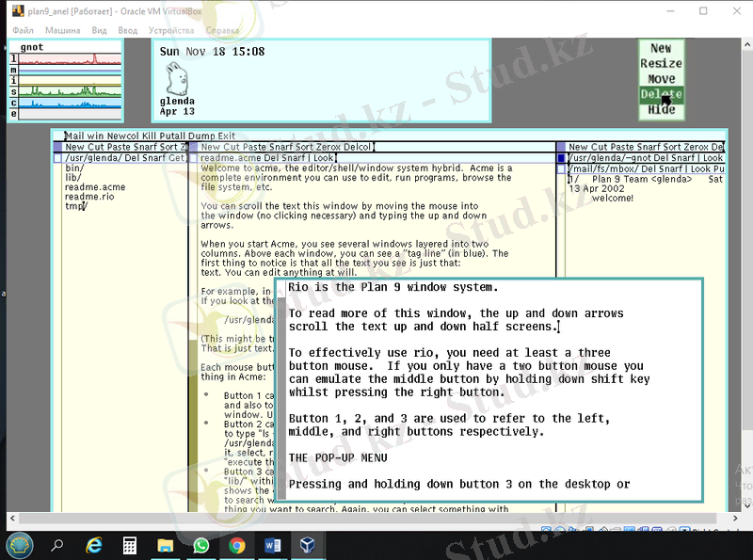This screenshot has height=560, width=753.
Task: Click layout box of readme.acme window tag
Action: (x=194, y=158)
